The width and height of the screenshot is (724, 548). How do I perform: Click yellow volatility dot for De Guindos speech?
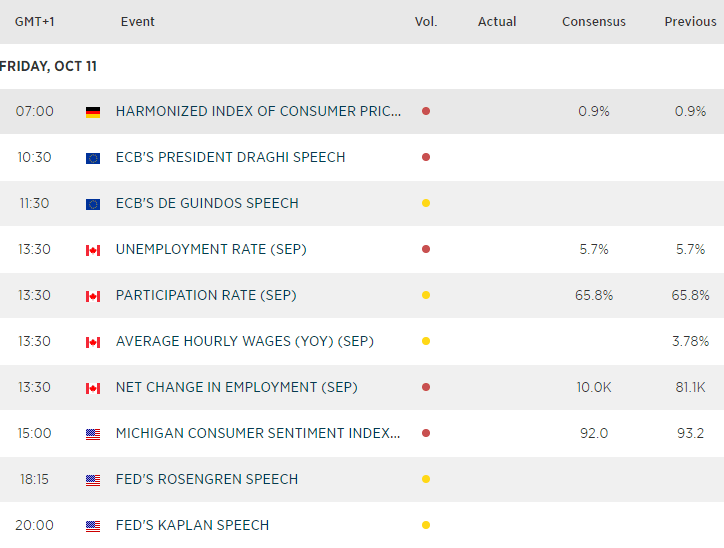(x=426, y=203)
